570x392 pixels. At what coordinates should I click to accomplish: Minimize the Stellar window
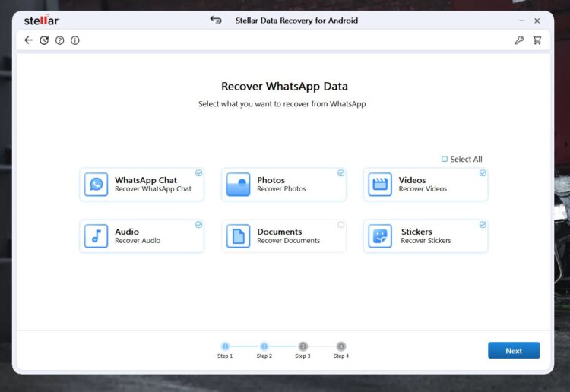pos(521,21)
